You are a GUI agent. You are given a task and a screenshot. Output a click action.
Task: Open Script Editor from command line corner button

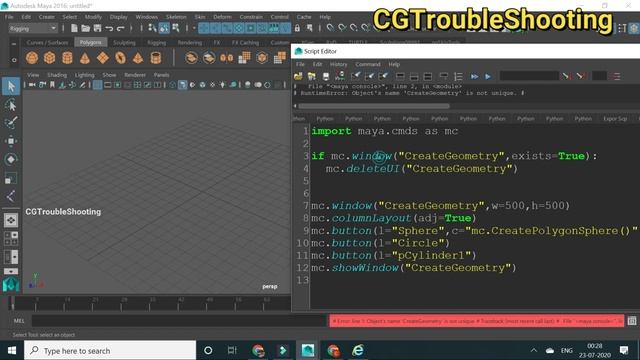tap(631, 321)
